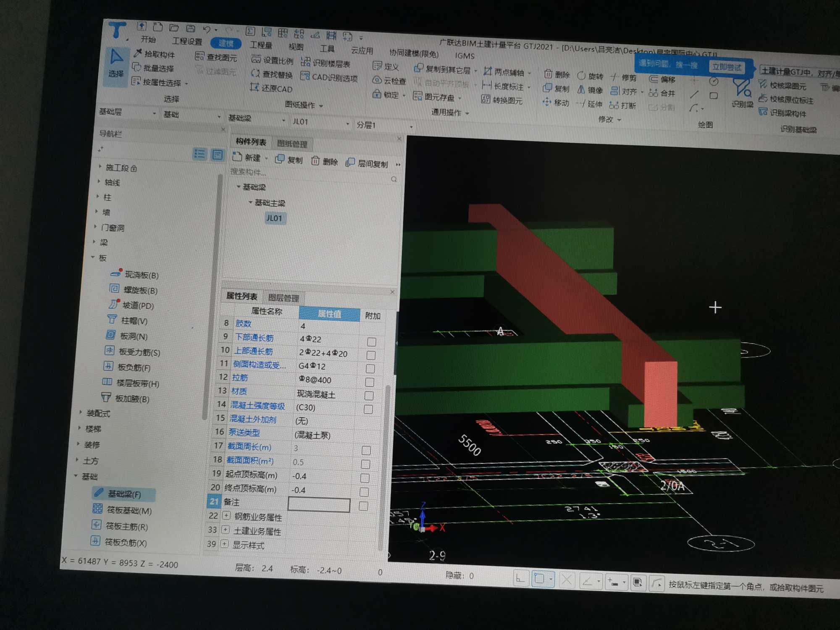
Task: Select 筏板基础(M) in navigation
Action: [122, 510]
